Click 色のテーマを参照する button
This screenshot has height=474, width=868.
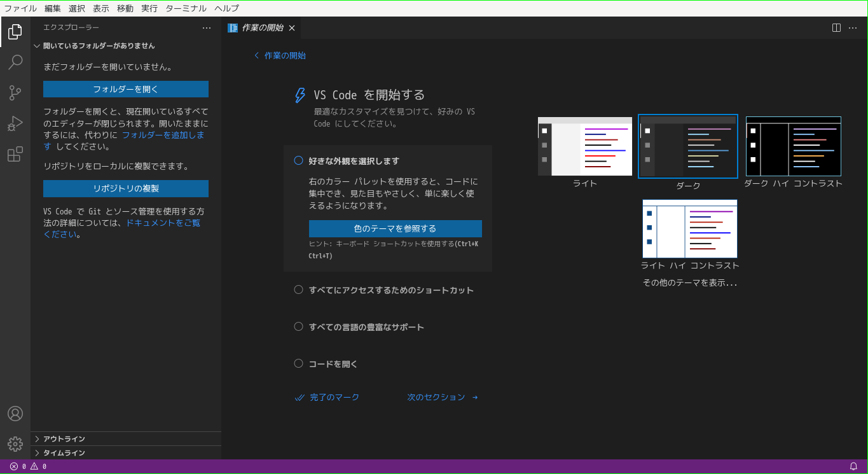pyautogui.click(x=396, y=228)
